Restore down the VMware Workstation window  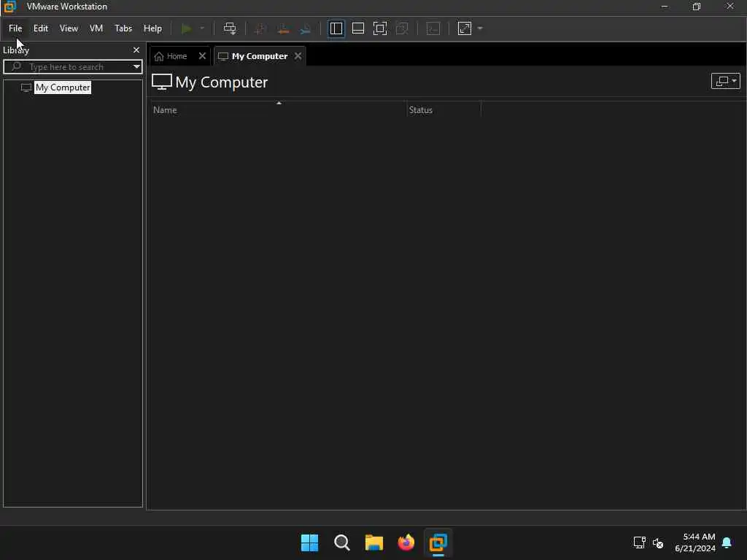point(697,7)
